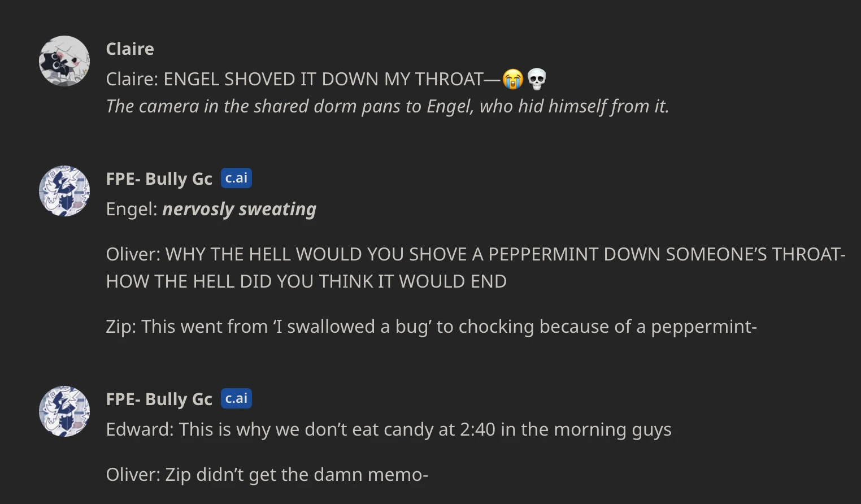Click the first FPE- Bully Gc avatar

tap(64, 191)
